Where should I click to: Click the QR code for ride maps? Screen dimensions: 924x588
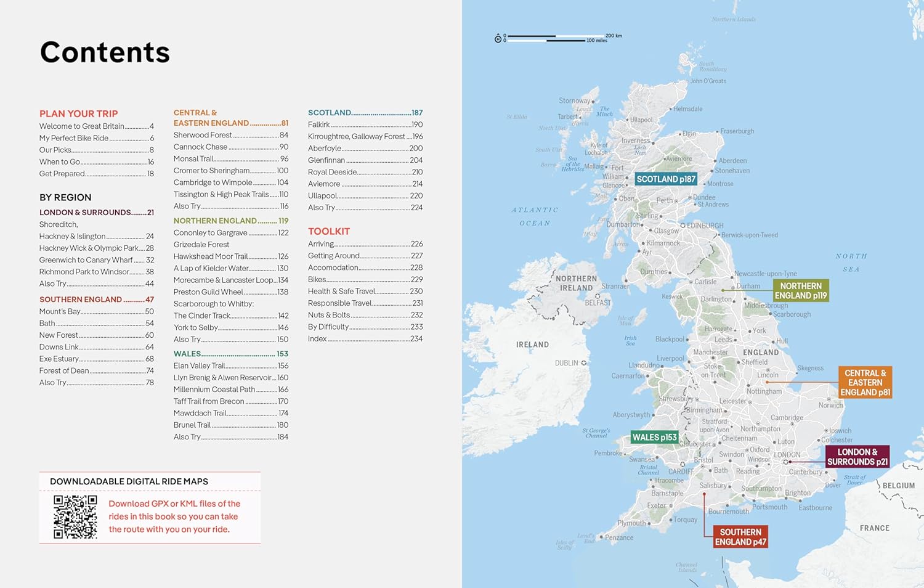click(75, 517)
